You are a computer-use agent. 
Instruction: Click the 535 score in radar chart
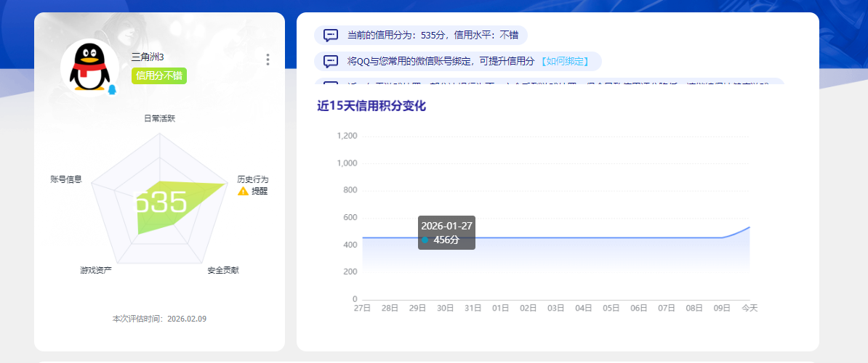click(x=160, y=203)
